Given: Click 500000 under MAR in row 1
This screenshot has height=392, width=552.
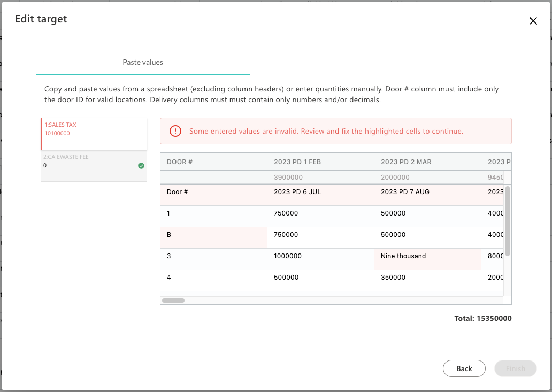Looking at the screenshot, I should 427,217.
